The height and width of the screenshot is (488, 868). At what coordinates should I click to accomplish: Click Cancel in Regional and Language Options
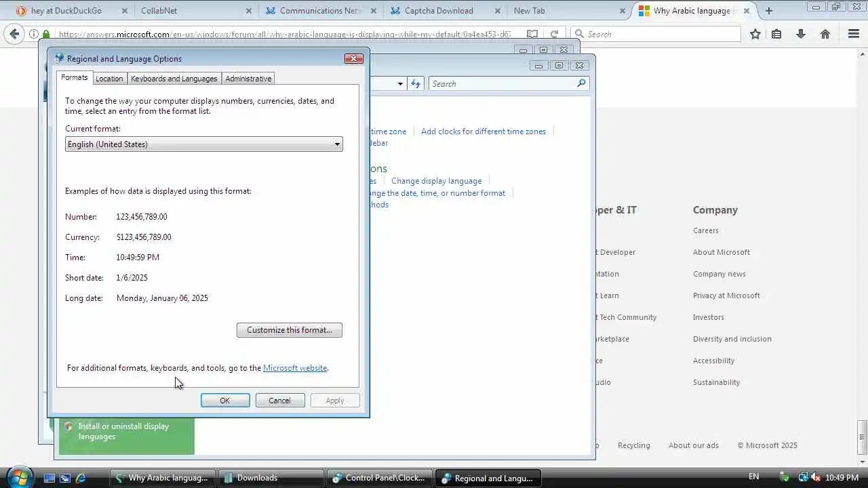click(279, 401)
